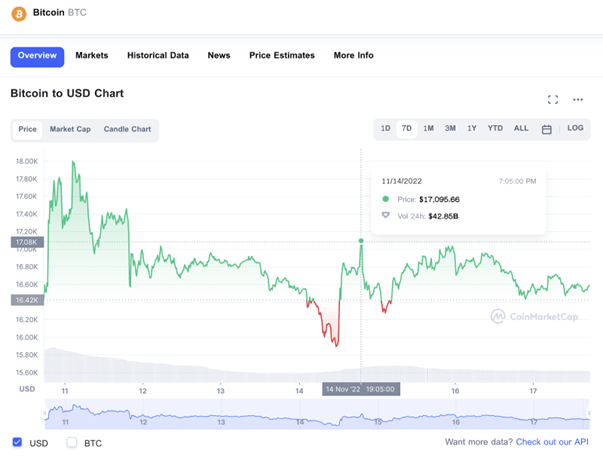Switch chart to Market Cap view
Screen dimensions: 603x461
coord(70,129)
